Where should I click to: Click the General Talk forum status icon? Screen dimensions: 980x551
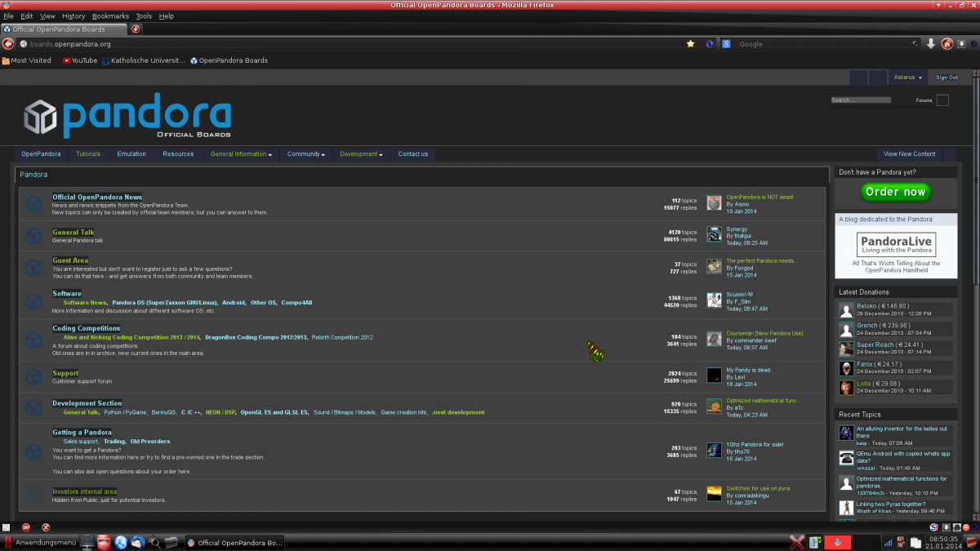(33, 236)
